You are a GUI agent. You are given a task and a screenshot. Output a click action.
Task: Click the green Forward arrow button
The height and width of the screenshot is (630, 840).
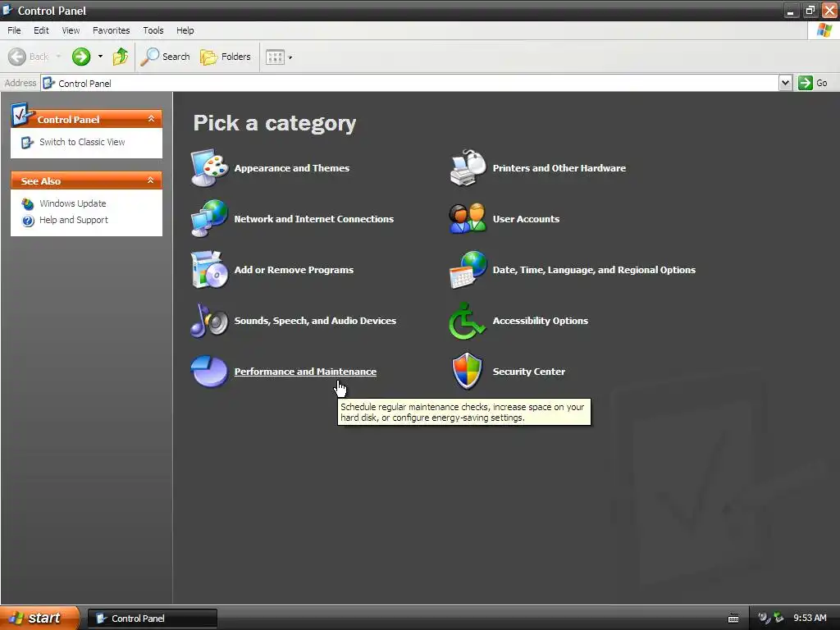tap(81, 57)
